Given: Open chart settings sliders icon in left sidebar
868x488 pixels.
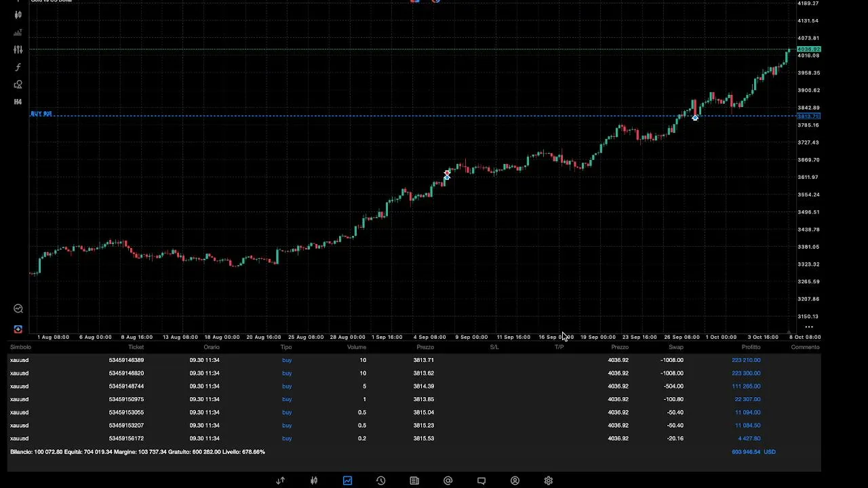Looking at the screenshot, I should coord(18,49).
